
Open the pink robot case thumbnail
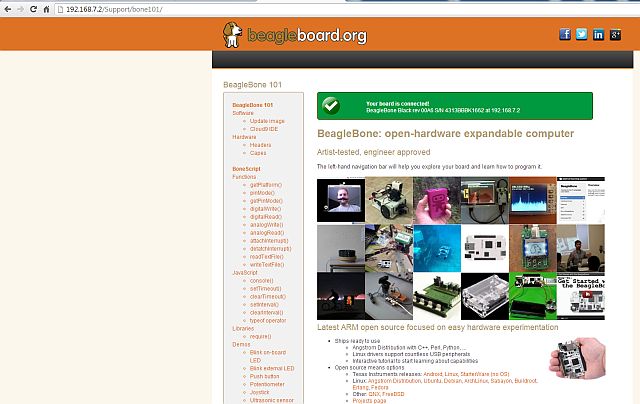(437, 200)
